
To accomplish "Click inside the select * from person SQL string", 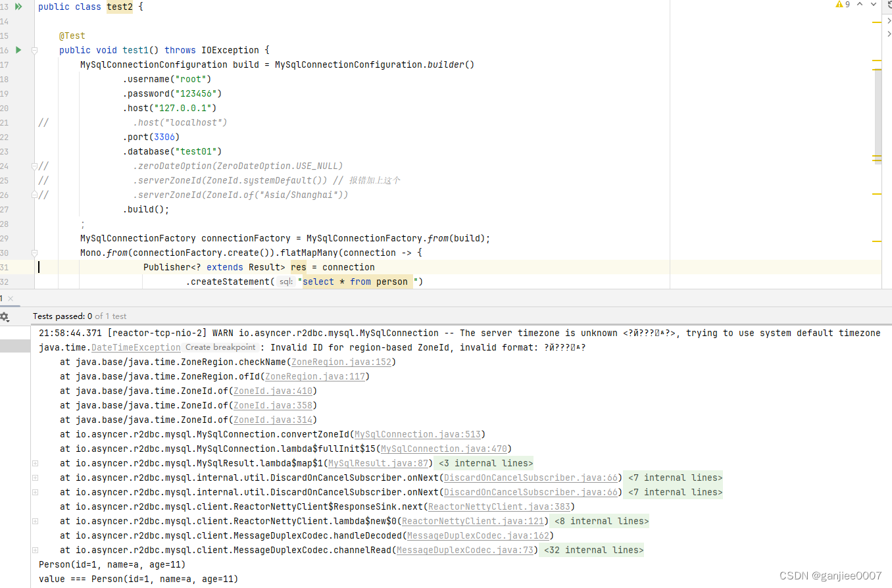I will coord(359,281).
